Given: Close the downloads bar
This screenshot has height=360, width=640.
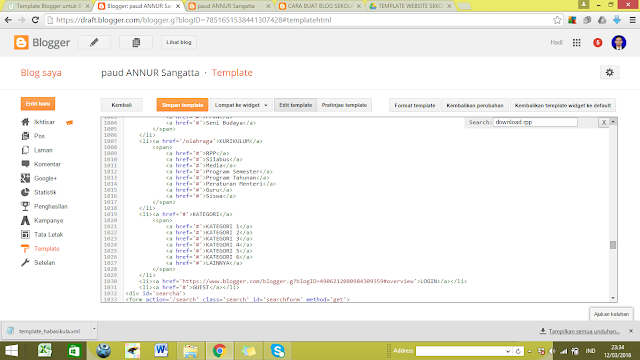Looking at the screenshot, I should pos(631,331).
